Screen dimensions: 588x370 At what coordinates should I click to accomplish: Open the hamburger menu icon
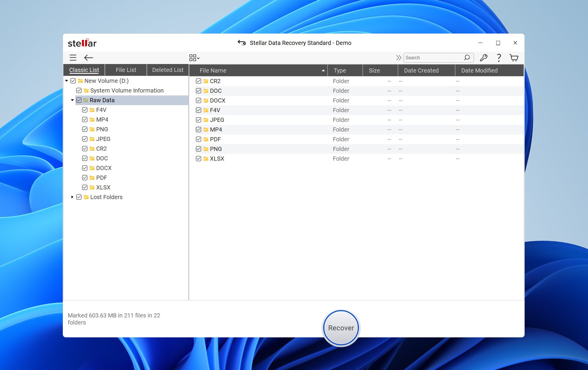pos(73,58)
